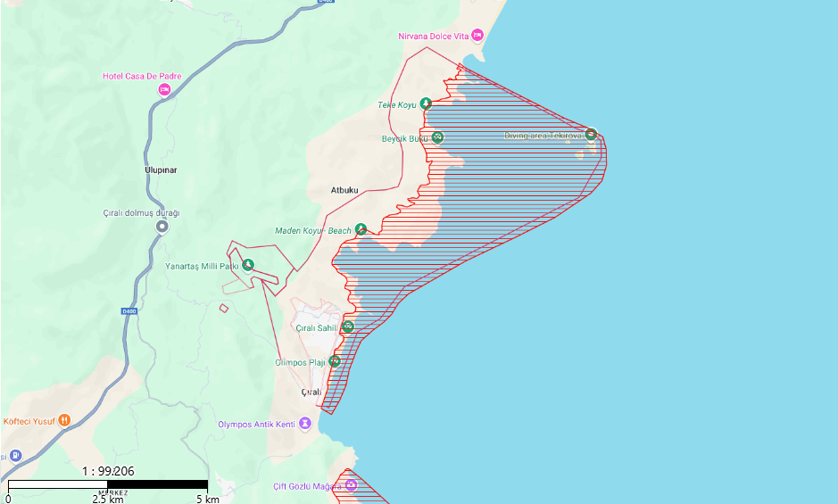Click the Maden Koyu Beach icon

point(361,229)
